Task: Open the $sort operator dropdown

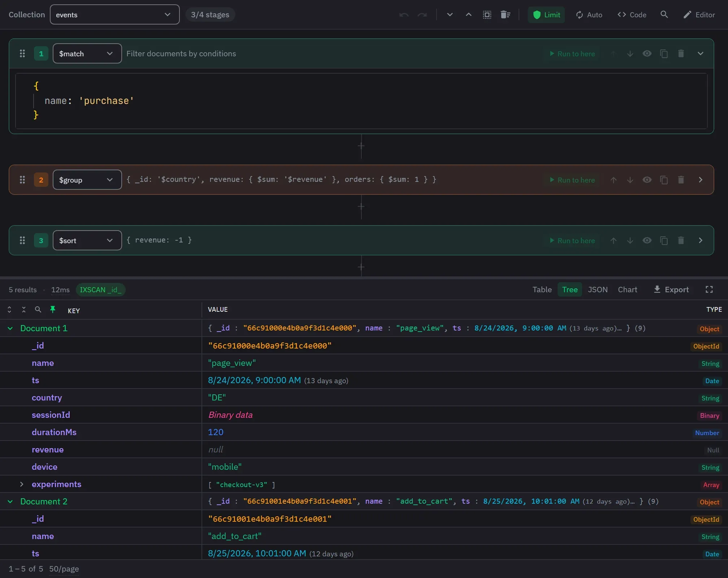Action: pyautogui.click(x=87, y=241)
